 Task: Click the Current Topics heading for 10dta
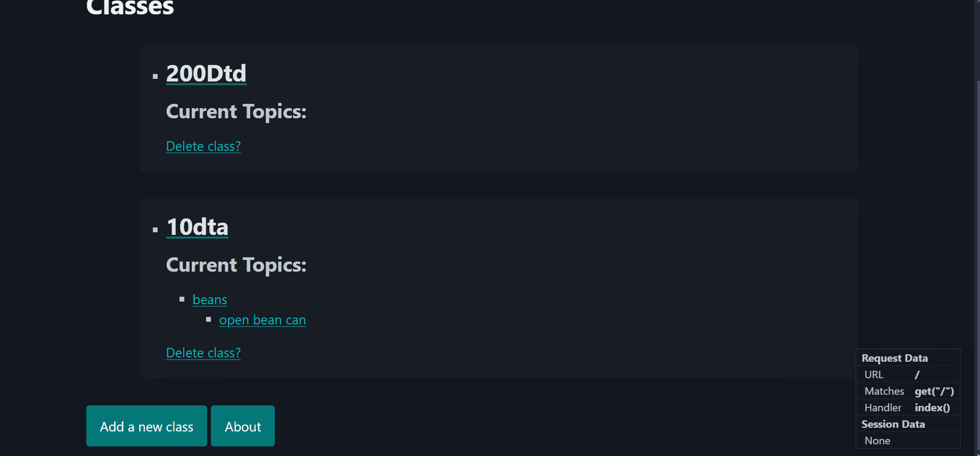pos(236,265)
